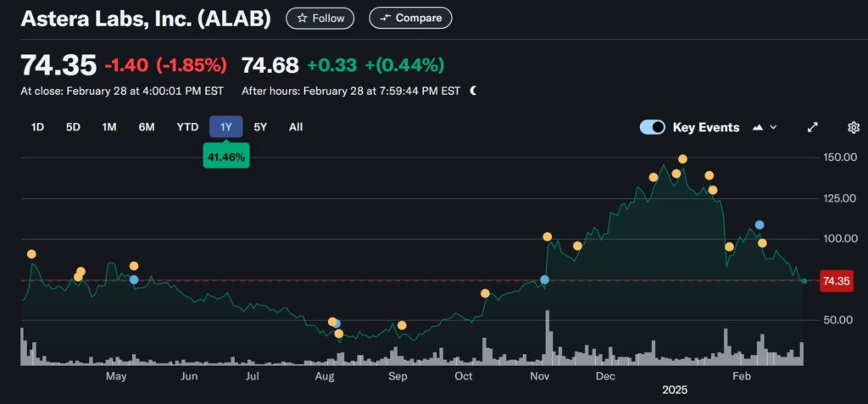The image size is (868, 404).
Task: Open chart settings gear
Action: (x=854, y=127)
